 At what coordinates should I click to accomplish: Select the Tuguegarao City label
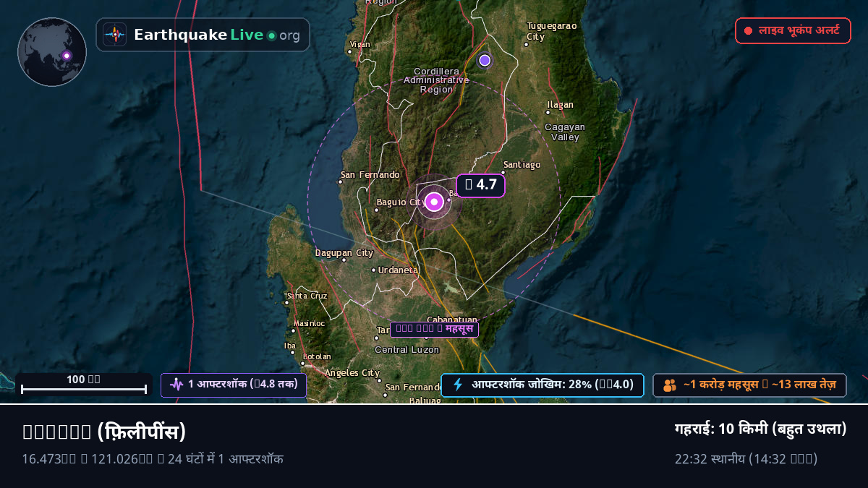552,31
